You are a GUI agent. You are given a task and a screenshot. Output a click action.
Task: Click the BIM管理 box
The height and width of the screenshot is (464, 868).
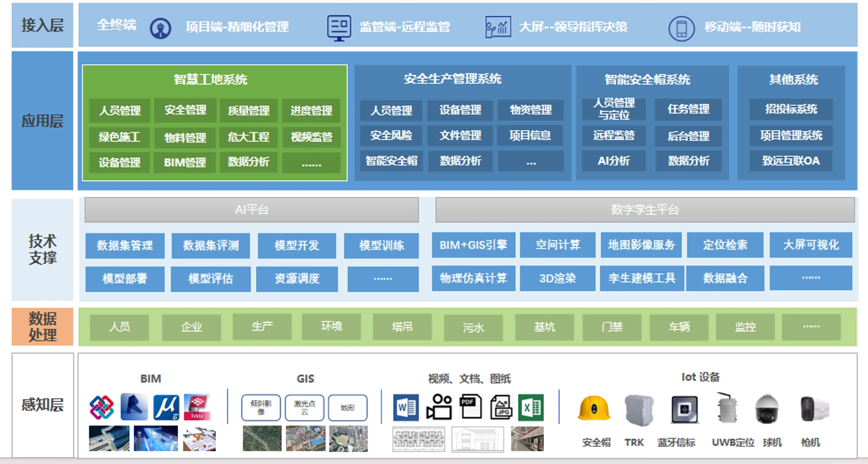[x=185, y=163]
